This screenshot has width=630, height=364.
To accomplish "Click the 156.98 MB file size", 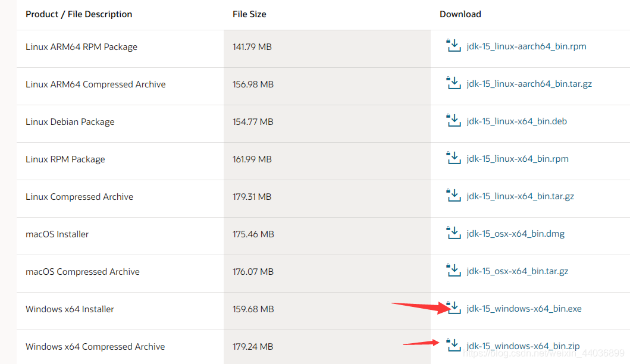I will [253, 84].
